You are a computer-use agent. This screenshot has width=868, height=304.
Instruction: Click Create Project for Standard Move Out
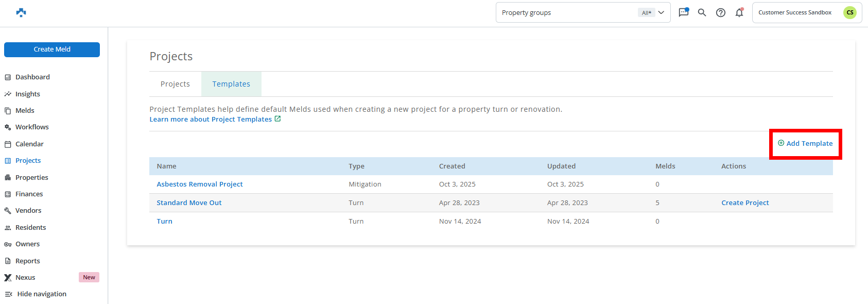(745, 202)
